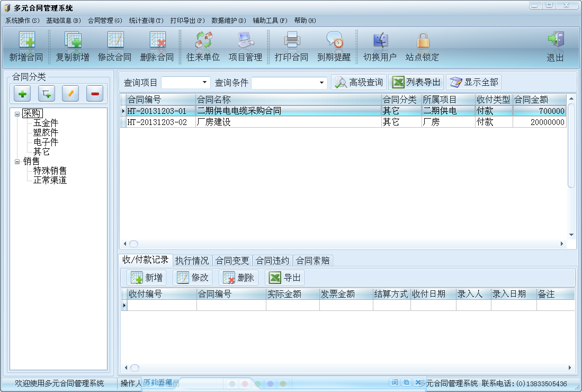Select 特殊销售 tree item
This screenshot has width=582, height=392.
[50, 171]
